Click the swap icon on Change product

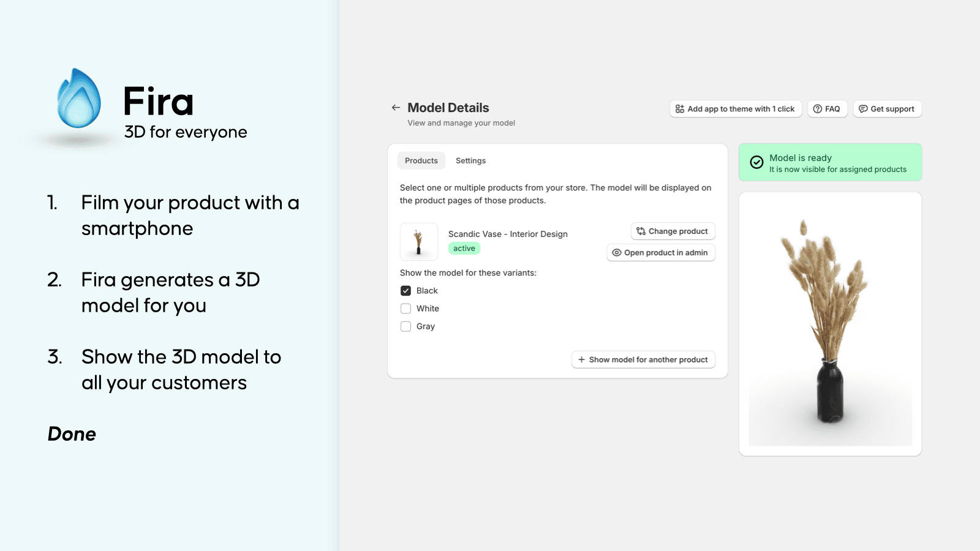[641, 231]
